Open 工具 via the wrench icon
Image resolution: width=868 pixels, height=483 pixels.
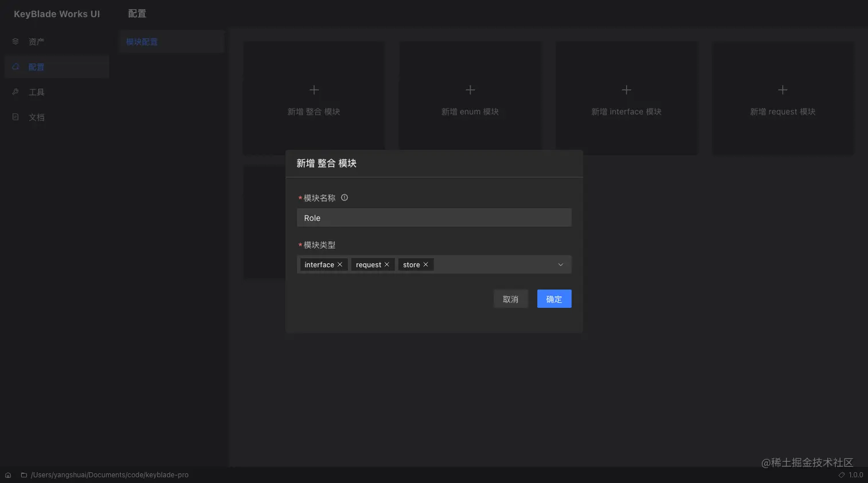tap(14, 91)
